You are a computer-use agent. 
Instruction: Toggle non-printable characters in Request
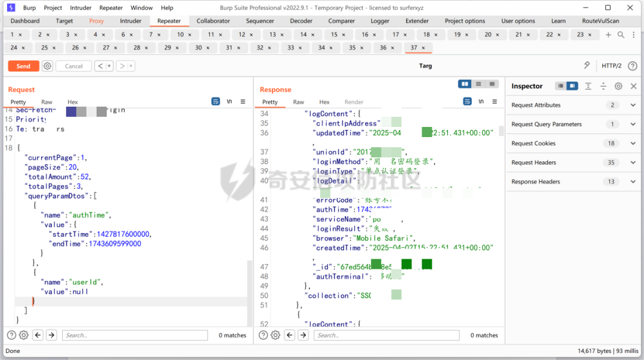(229, 101)
